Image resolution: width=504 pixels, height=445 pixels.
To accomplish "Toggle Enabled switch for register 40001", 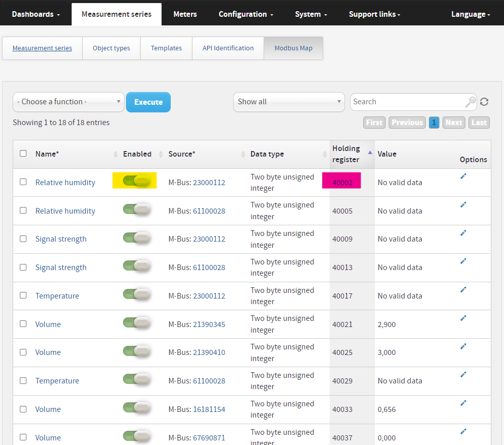I will click(x=137, y=181).
